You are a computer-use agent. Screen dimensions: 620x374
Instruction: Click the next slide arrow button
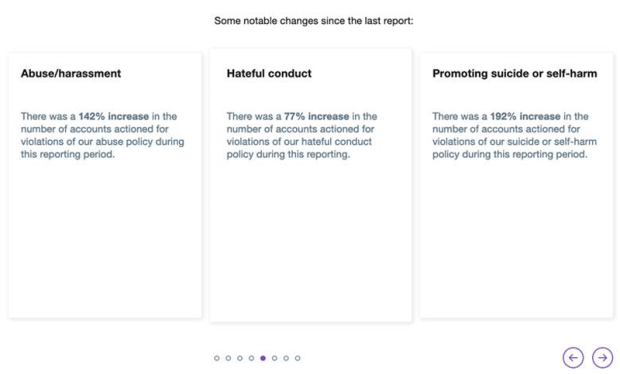tap(602, 357)
